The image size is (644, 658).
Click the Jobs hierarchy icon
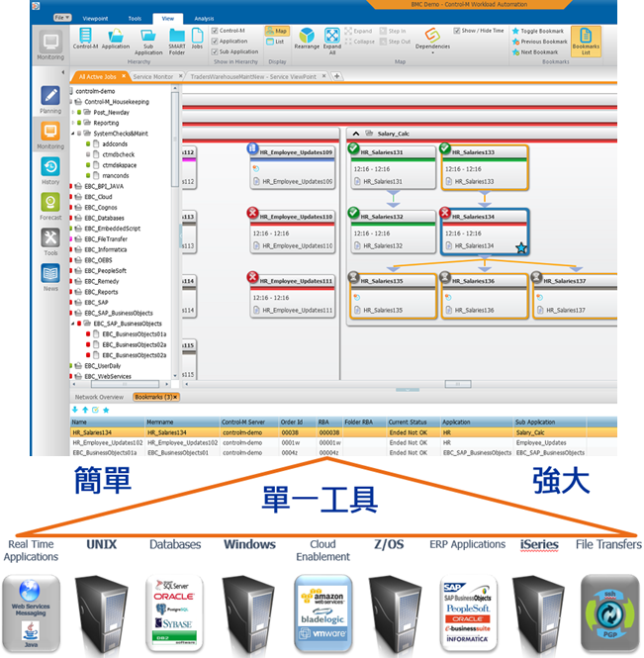pyautogui.click(x=197, y=39)
